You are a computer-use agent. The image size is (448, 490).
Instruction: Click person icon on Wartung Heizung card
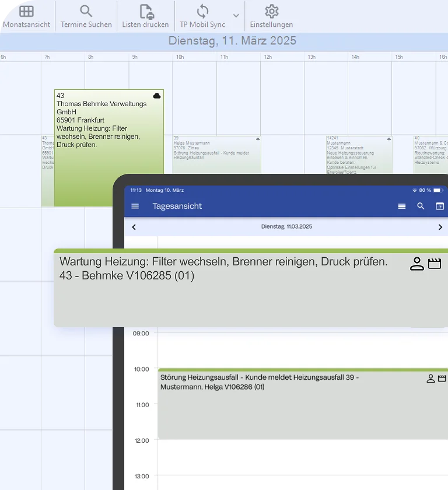coord(416,264)
